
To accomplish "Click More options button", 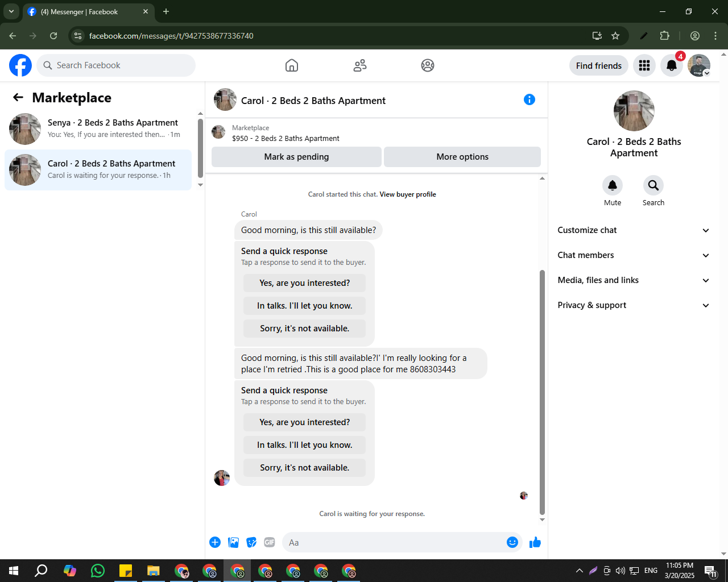I will click(x=462, y=157).
